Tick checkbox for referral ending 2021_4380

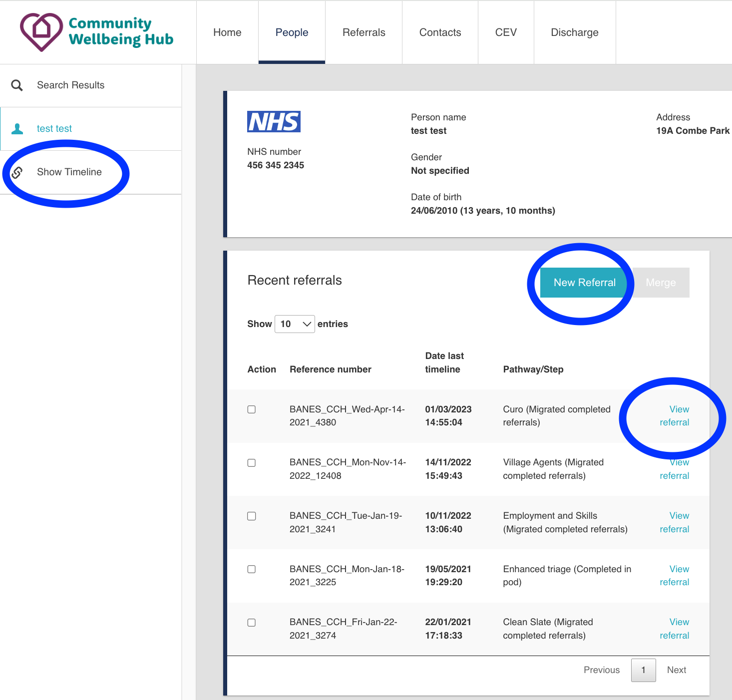click(x=252, y=409)
